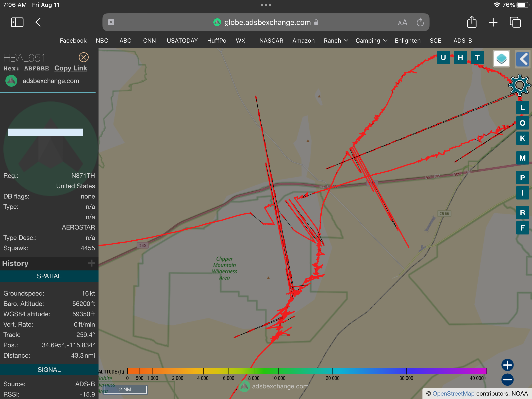This screenshot has height=399, width=532.
Task: Toggle the I map button
Action: click(x=523, y=193)
